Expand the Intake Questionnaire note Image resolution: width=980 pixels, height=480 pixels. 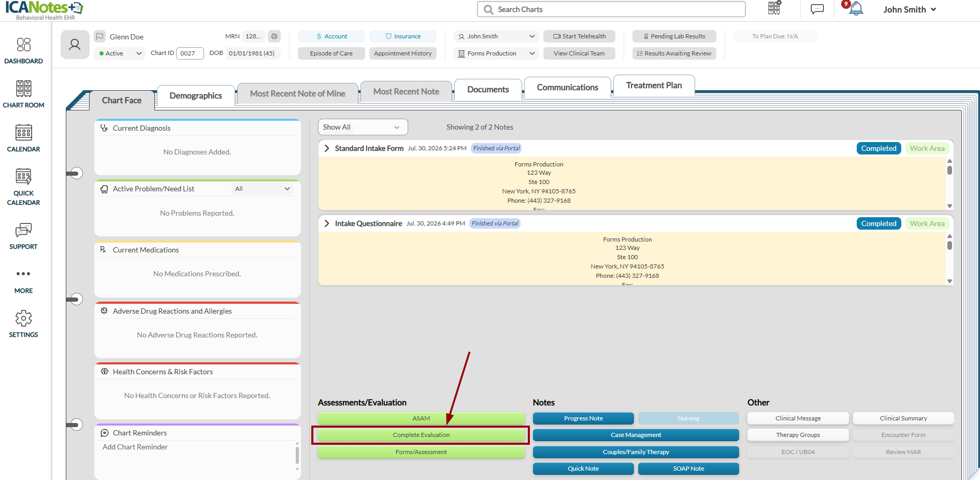(x=326, y=223)
